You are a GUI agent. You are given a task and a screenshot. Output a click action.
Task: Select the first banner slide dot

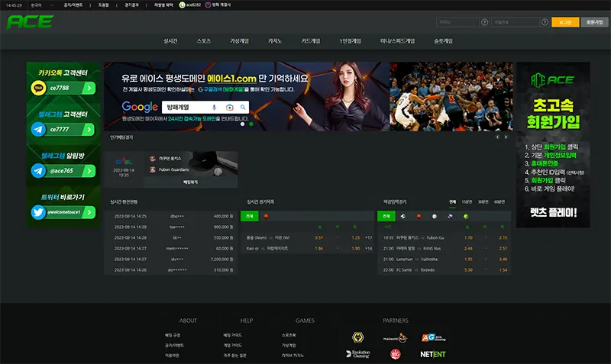pyautogui.click(x=242, y=124)
